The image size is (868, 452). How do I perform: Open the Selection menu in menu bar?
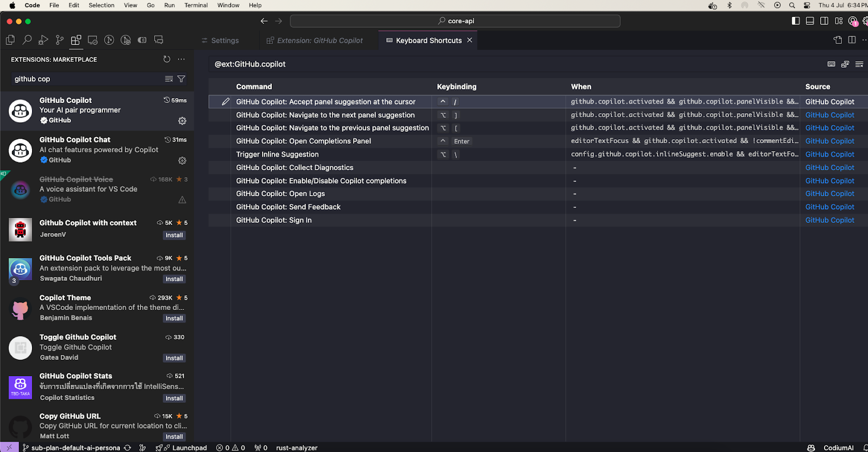click(x=101, y=5)
